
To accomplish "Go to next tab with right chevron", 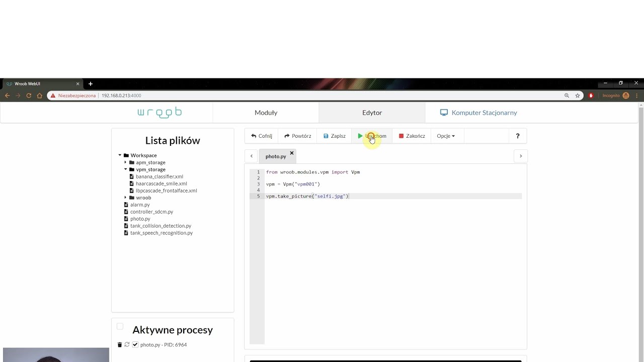I will tap(521, 156).
